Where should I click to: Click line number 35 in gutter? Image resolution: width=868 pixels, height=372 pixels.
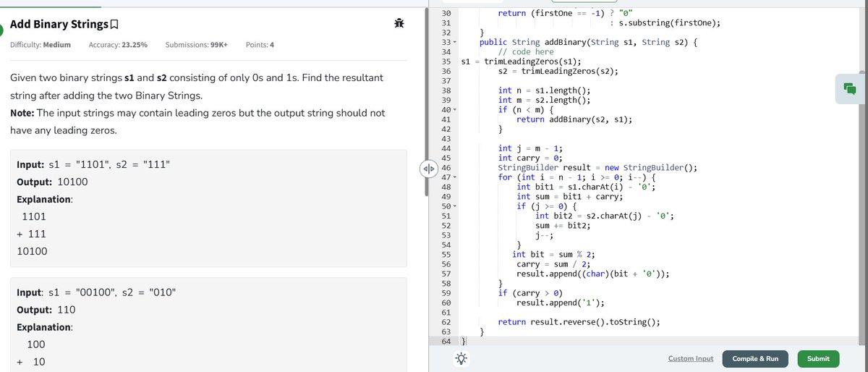pyautogui.click(x=446, y=62)
